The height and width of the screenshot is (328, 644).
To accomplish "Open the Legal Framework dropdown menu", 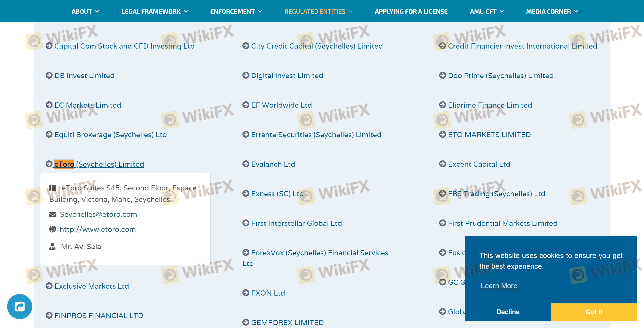I will [x=155, y=11].
